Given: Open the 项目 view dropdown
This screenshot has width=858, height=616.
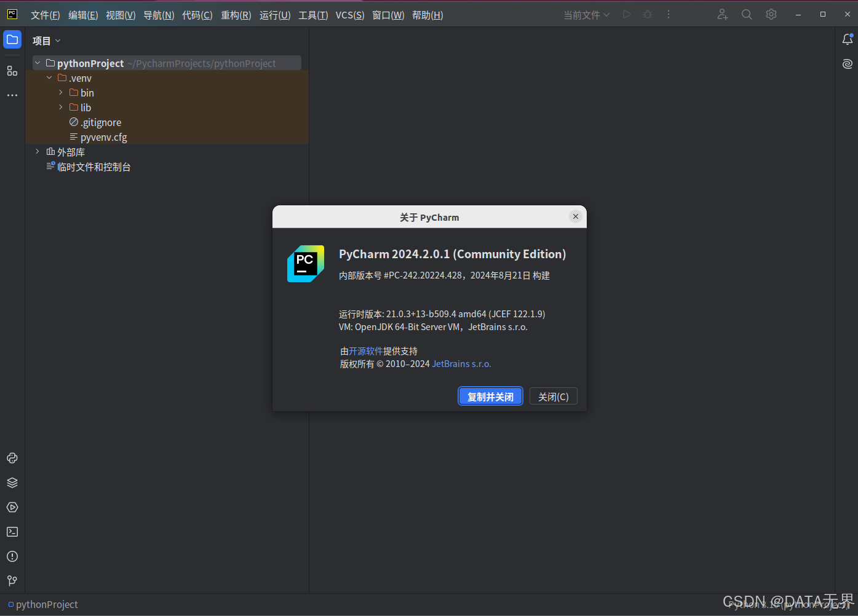Looking at the screenshot, I should (x=47, y=41).
